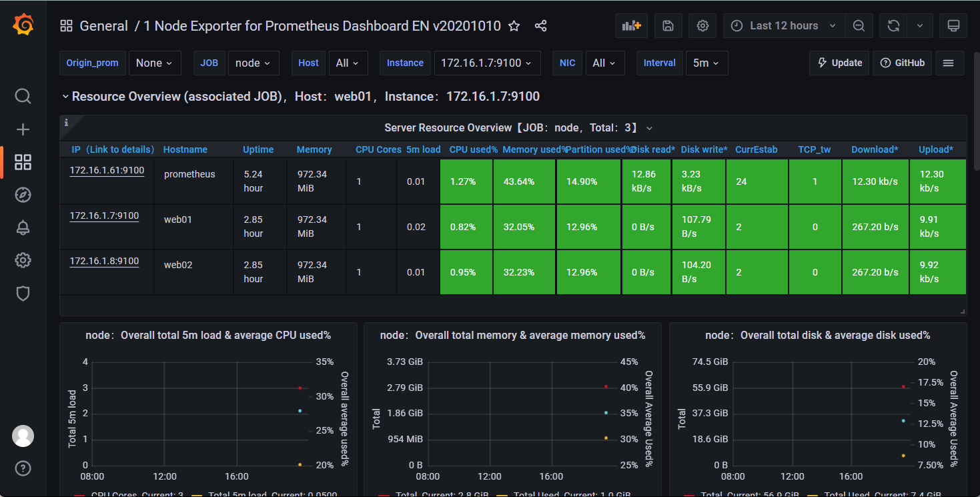Sort by the Uptime column header

click(x=258, y=149)
